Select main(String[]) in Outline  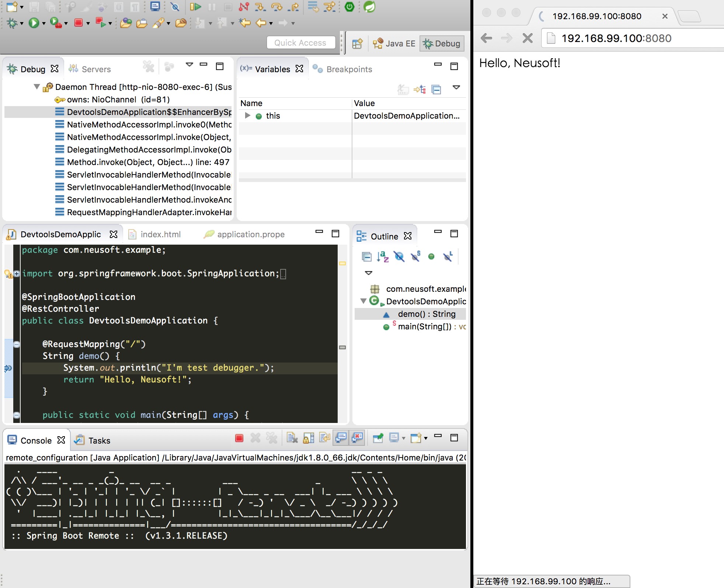click(424, 326)
